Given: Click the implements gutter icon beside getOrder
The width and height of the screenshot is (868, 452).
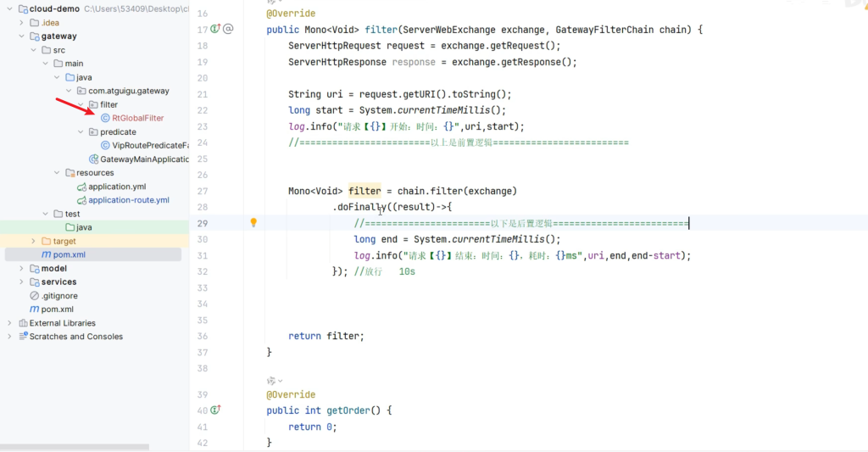Looking at the screenshot, I should coord(215,410).
